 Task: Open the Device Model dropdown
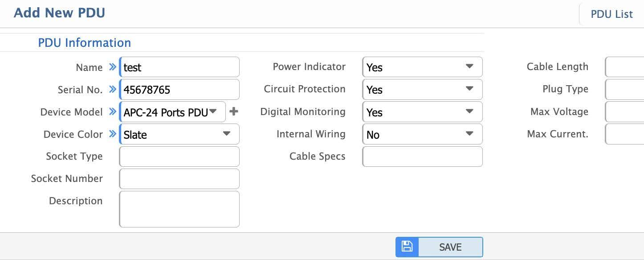172,112
